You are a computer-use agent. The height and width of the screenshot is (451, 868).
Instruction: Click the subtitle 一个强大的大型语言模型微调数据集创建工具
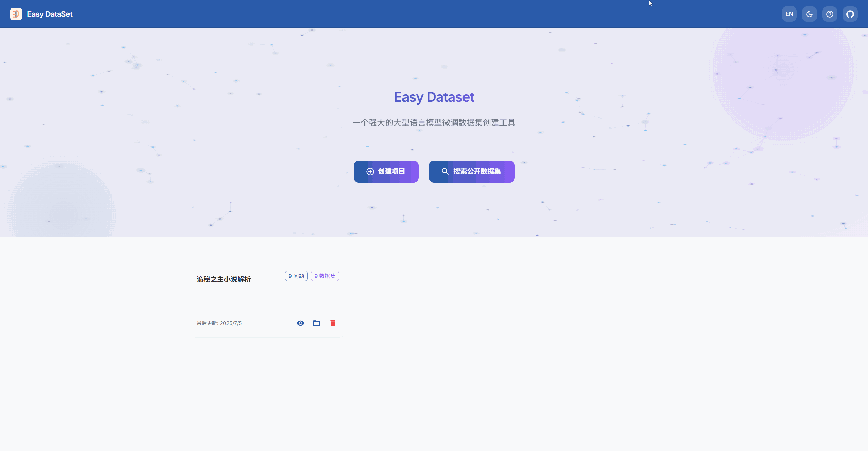point(434,123)
